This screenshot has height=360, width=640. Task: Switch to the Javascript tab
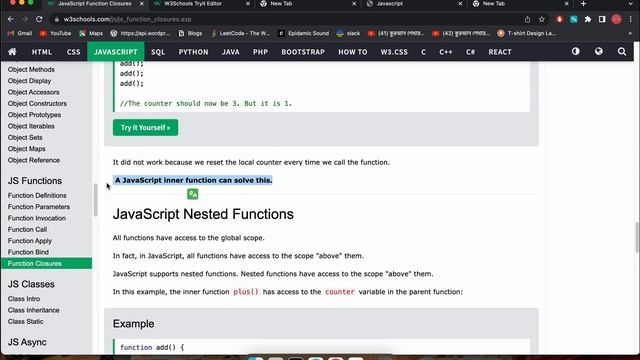389,4
